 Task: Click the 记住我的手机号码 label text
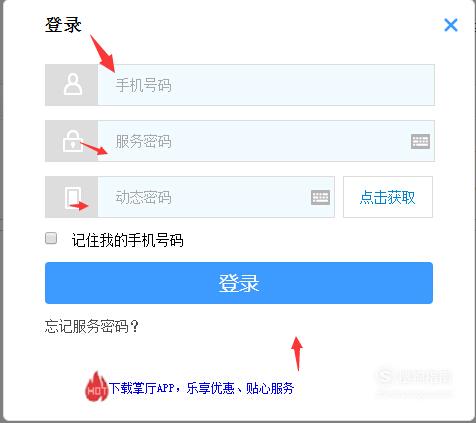click(x=127, y=240)
